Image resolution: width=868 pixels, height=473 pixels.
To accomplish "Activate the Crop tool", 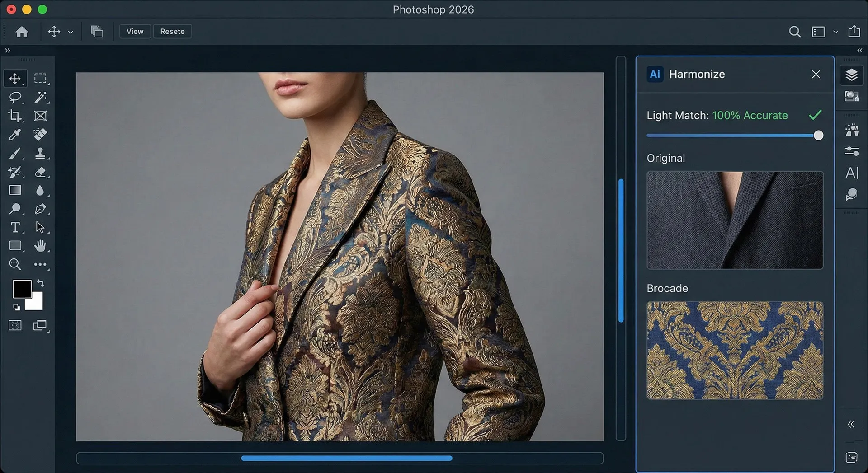I will tap(15, 116).
